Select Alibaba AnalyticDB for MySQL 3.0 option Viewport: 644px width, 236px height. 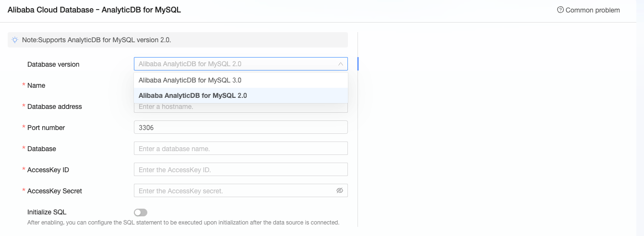[x=241, y=80]
